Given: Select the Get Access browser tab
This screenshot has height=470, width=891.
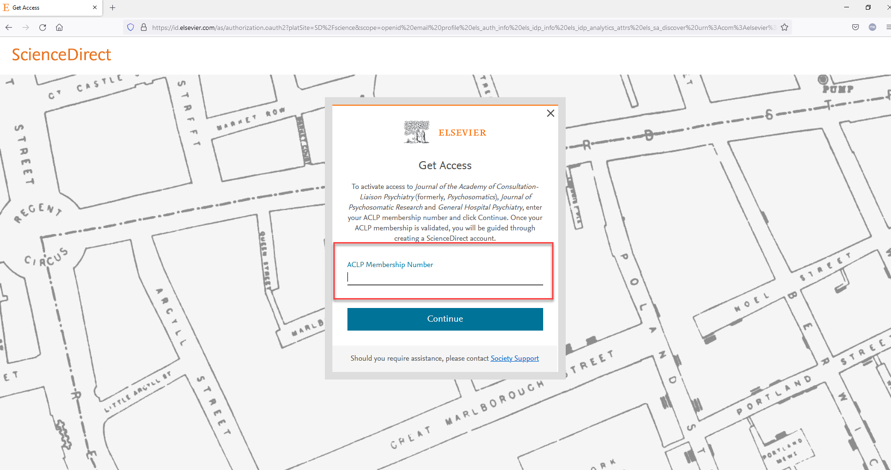Looking at the screenshot, I should [51, 8].
